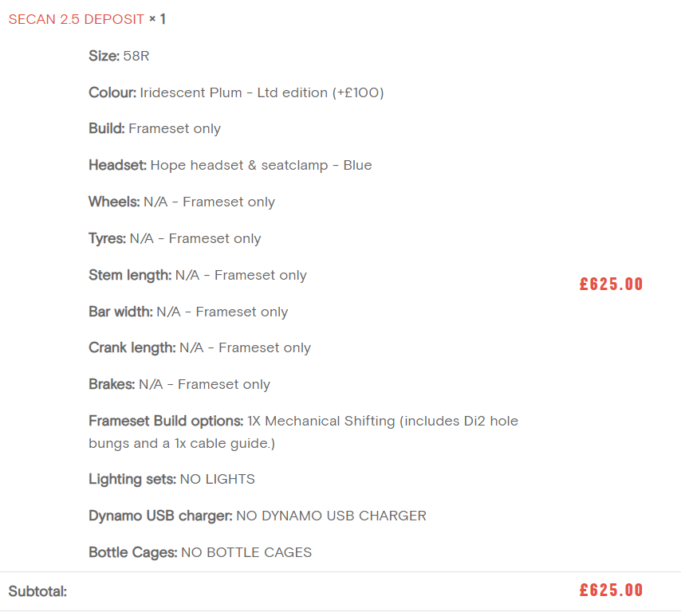Click the Subtotal: label
Screen dimensions: 681x616
pyautogui.click(x=37, y=591)
